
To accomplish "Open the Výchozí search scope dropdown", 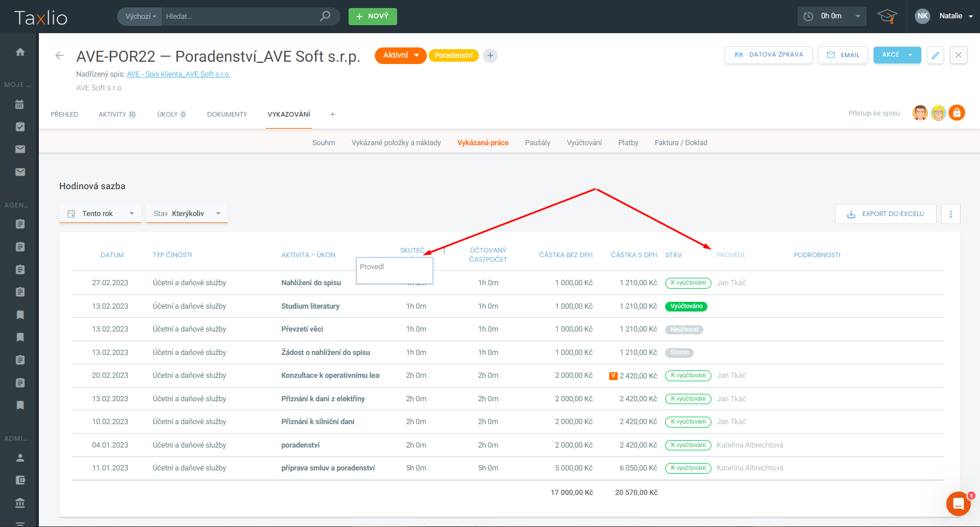I will click(140, 17).
